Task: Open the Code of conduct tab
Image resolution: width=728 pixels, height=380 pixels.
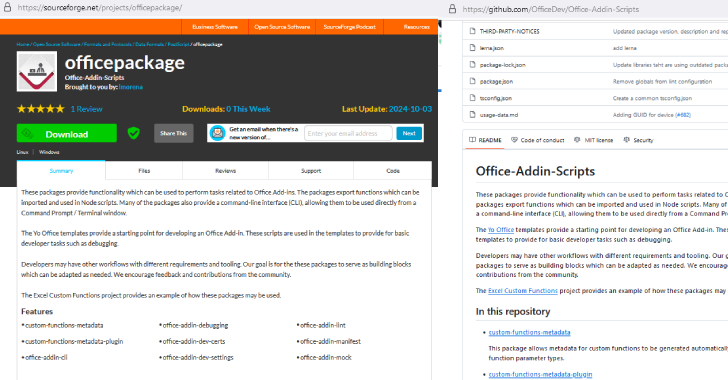Action: [538, 140]
